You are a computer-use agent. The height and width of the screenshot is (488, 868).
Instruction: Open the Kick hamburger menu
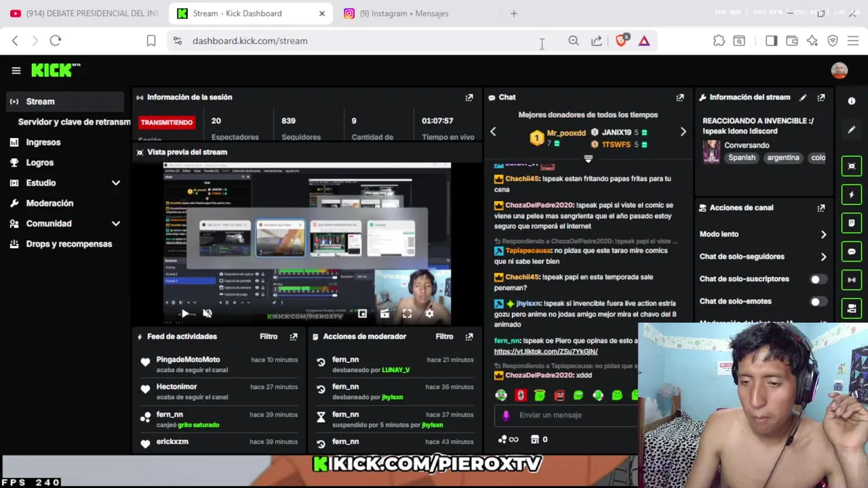click(16, 70)
